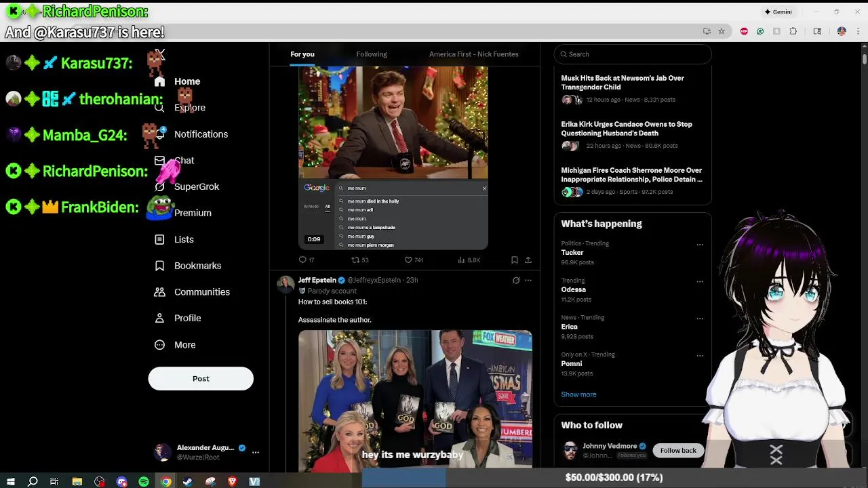868x488 pixels.
Task: Switch to the For you tab
Action: (302, 54)
